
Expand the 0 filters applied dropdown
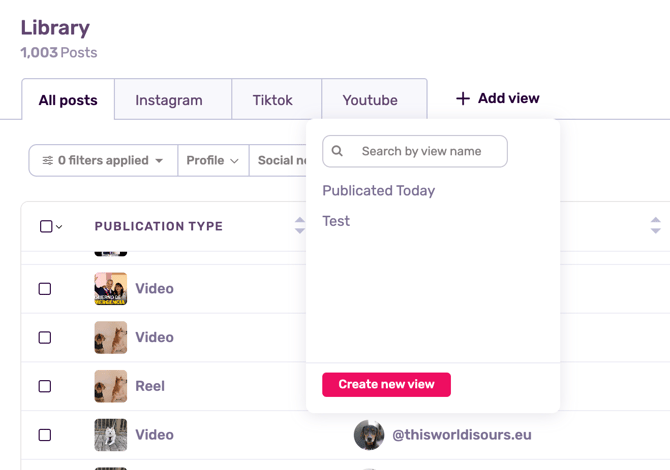click(103, 160)
